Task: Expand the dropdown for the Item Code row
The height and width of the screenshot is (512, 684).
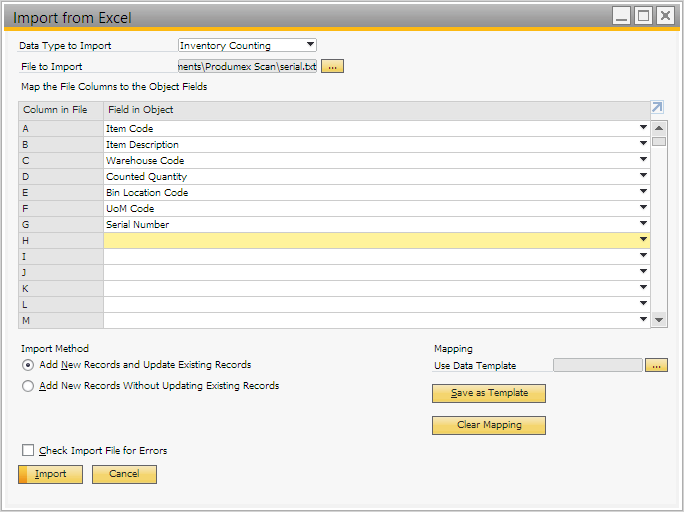Action: (643, 128)
